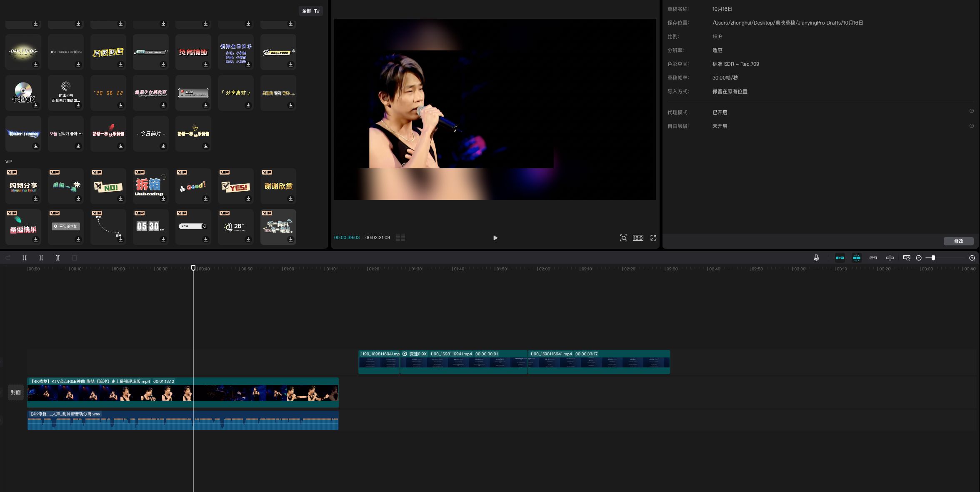
Task: Select the DAILY VLOG text template
Action: pos(23,52)
